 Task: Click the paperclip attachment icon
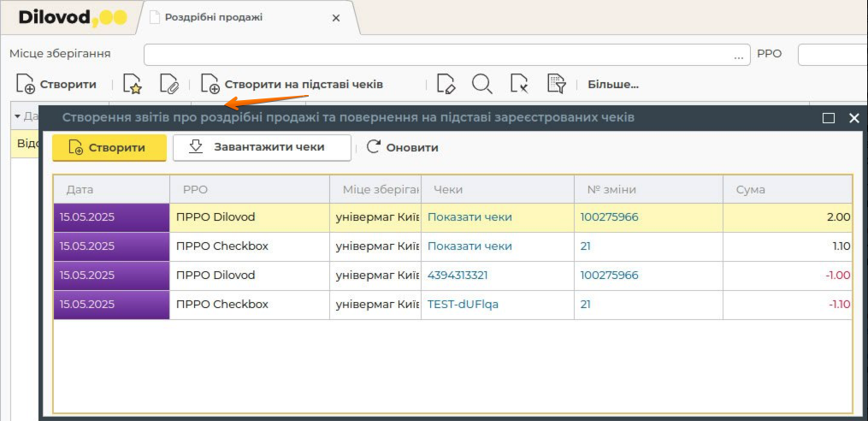pos(169,84)
